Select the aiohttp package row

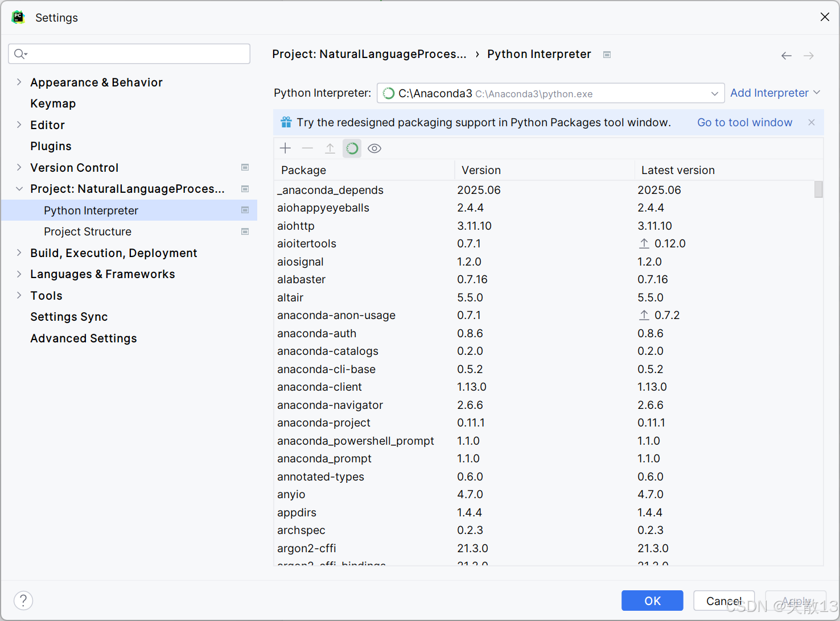click(544, 226)
